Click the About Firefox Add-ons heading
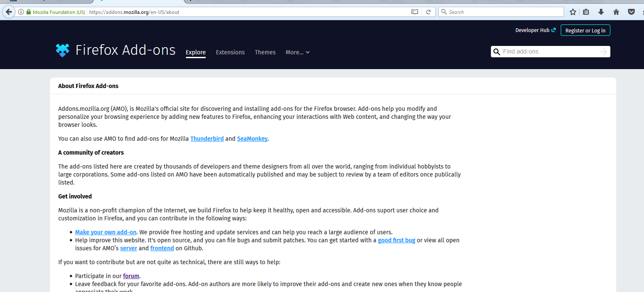The image size is (644, 292). click(x=88, y=86)
